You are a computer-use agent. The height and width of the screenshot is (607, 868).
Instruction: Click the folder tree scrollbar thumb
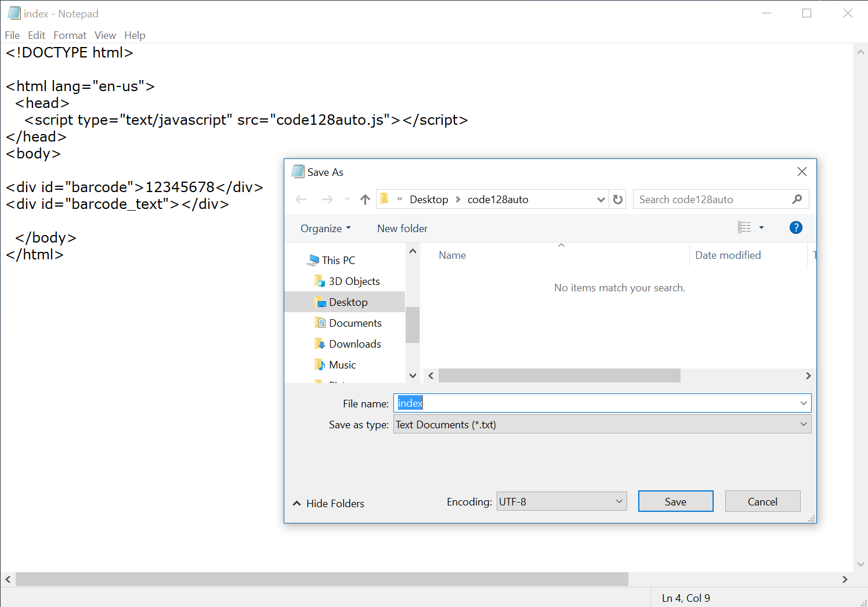(x=413, y=325)
